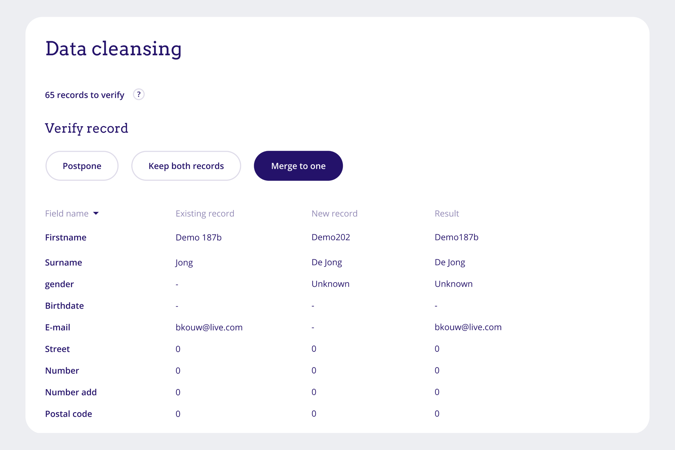Click the Postal code field label

coord(68,413)
